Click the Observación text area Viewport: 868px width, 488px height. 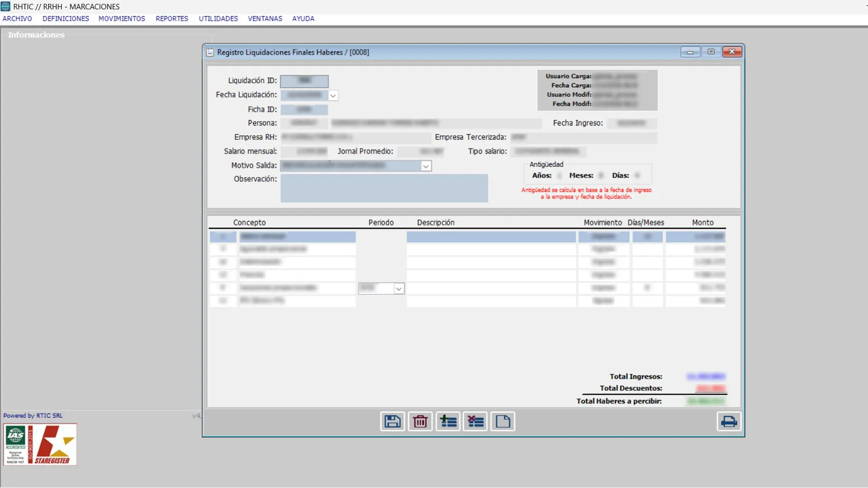click(x=384, y=188)
